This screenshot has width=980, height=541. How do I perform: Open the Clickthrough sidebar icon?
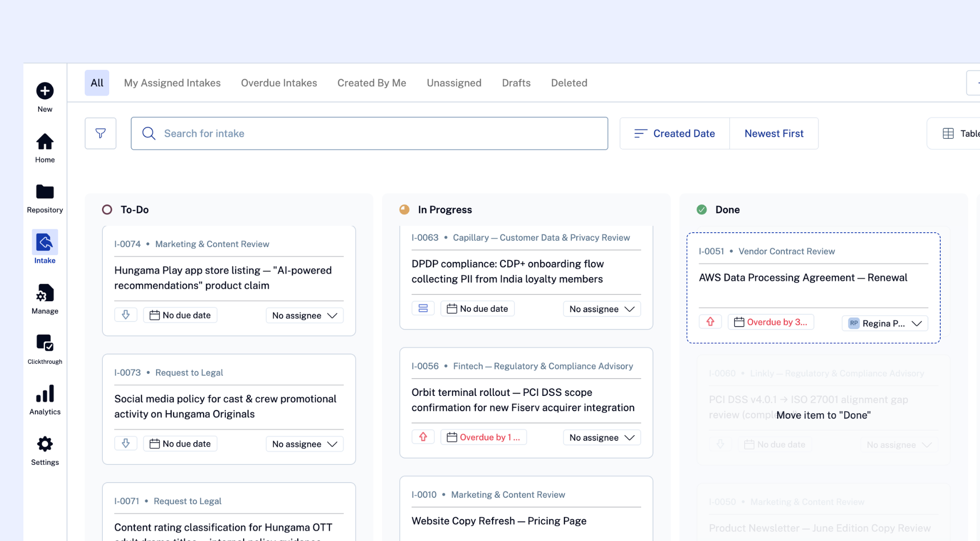[45, 343]
